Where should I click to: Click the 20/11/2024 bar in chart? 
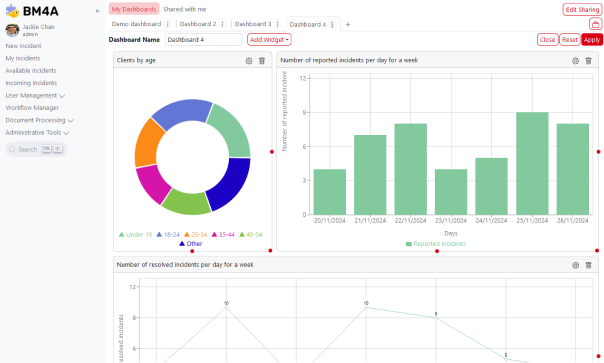330,192
